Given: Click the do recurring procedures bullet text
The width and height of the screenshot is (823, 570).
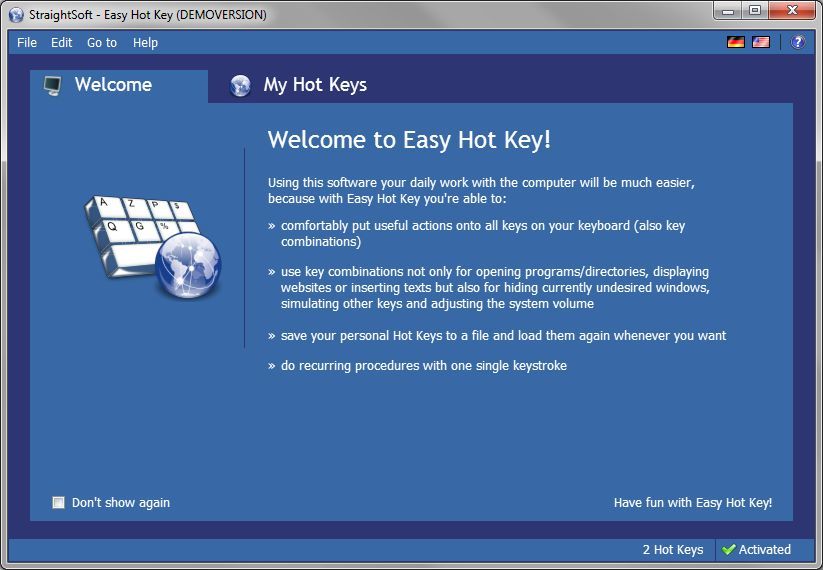Looking at the screenshot, I should point(424,366).
